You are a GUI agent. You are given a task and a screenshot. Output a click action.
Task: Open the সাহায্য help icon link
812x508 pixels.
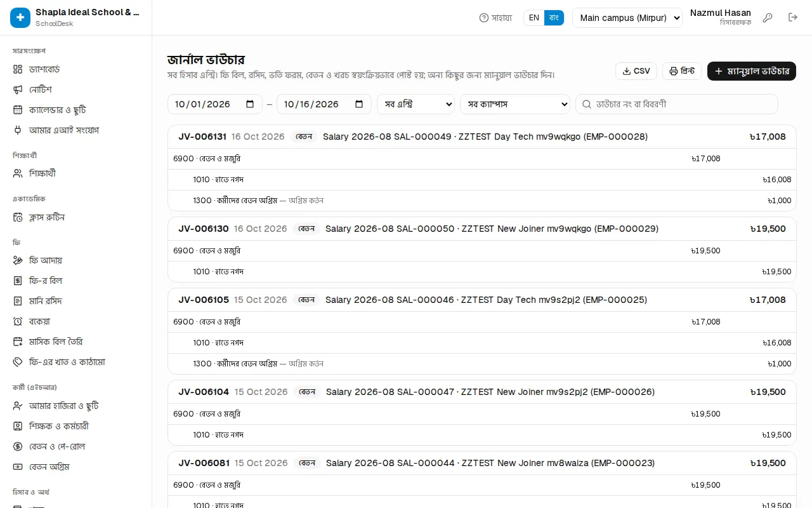point(495,18)
